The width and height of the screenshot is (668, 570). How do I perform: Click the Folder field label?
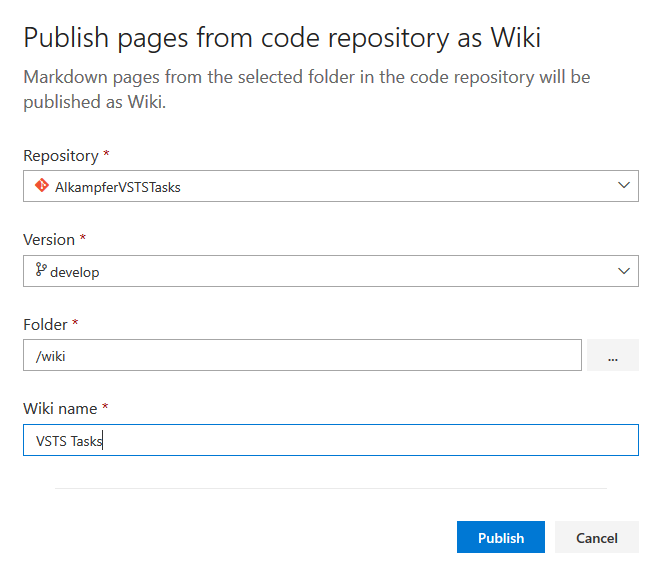tap(45, 325)
